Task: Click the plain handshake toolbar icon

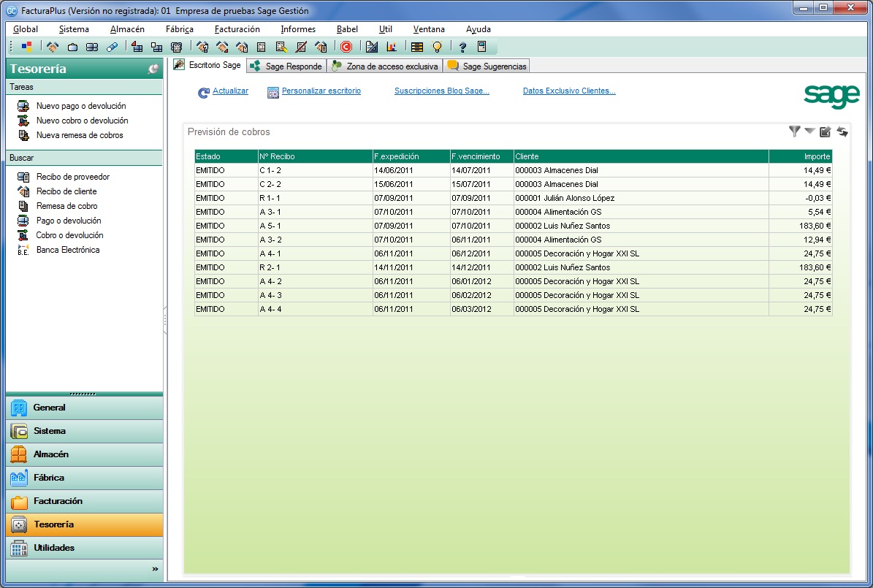Action: tap(53, 47)
